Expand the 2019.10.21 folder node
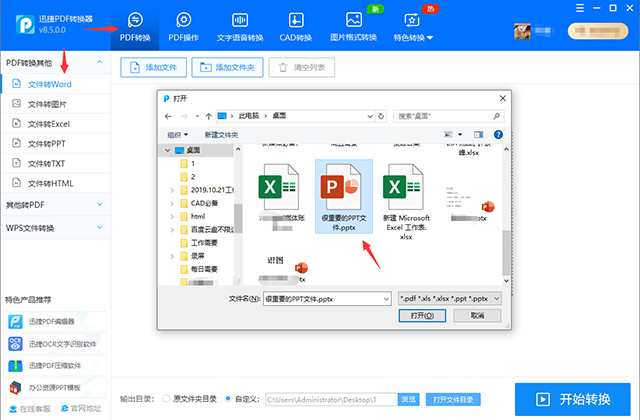Viewport: 640px width, 420px height. click(172, 190)
